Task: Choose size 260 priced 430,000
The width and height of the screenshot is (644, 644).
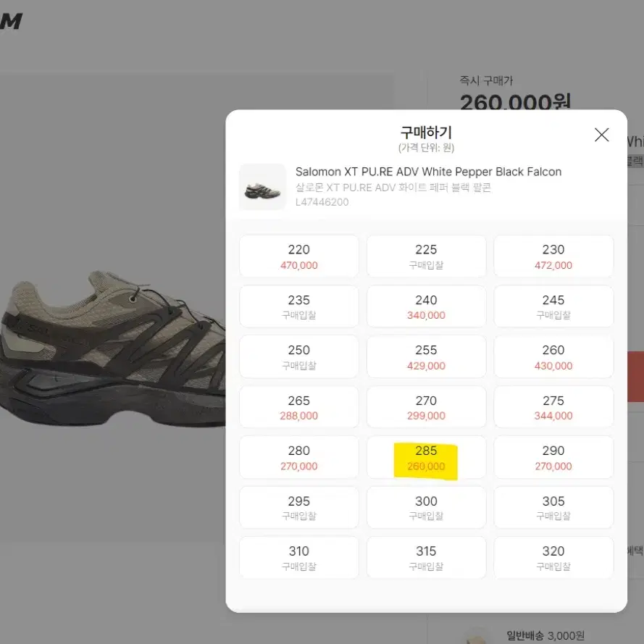Action: pyautogui.click(x=553, y=357)
